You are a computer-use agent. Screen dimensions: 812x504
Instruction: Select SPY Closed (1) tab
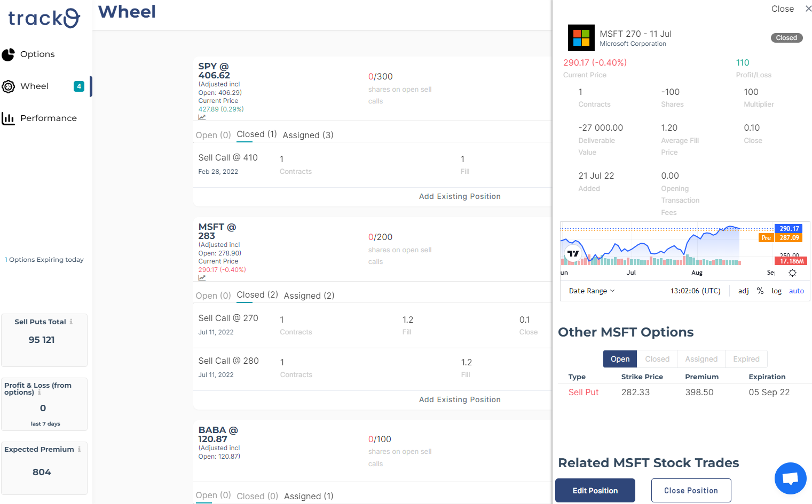click(256, 134)
